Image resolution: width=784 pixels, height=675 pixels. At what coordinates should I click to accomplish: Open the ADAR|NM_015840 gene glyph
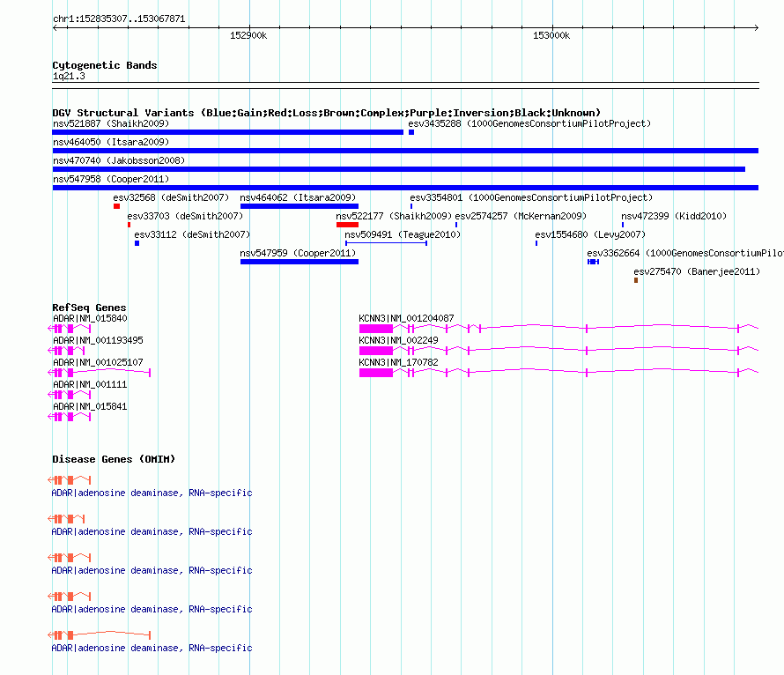pos(70,329)
